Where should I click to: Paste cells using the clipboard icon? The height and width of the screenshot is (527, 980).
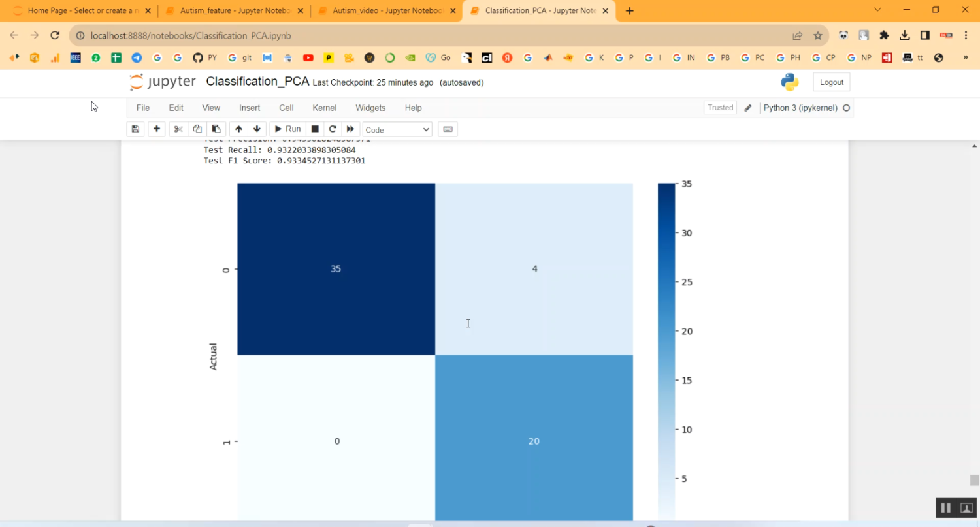click(x=217, y=129)
